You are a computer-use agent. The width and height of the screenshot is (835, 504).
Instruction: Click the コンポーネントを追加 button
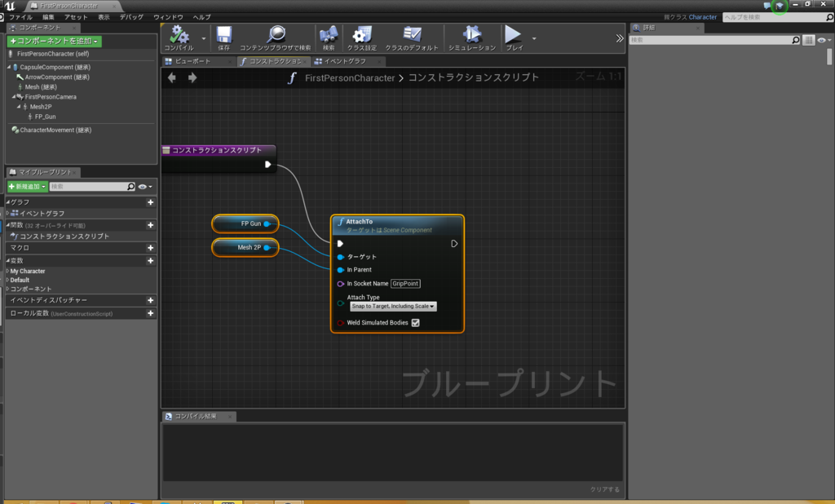[55, 41]
